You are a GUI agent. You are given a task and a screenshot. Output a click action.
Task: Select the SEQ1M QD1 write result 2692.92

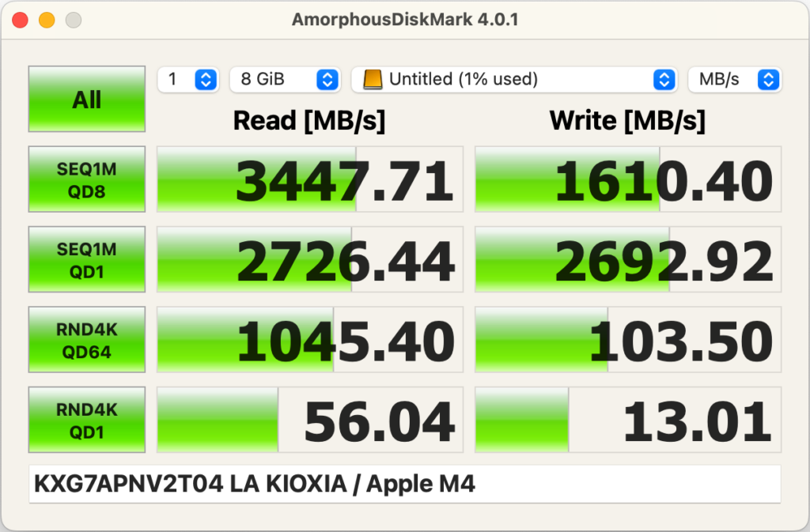coord(627,260)
